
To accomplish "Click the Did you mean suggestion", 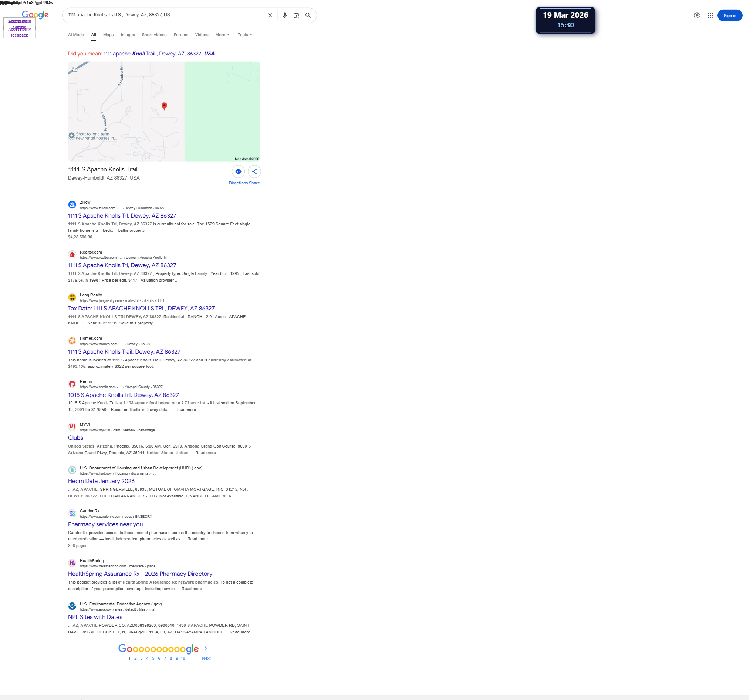I will [x=160, y=54].
